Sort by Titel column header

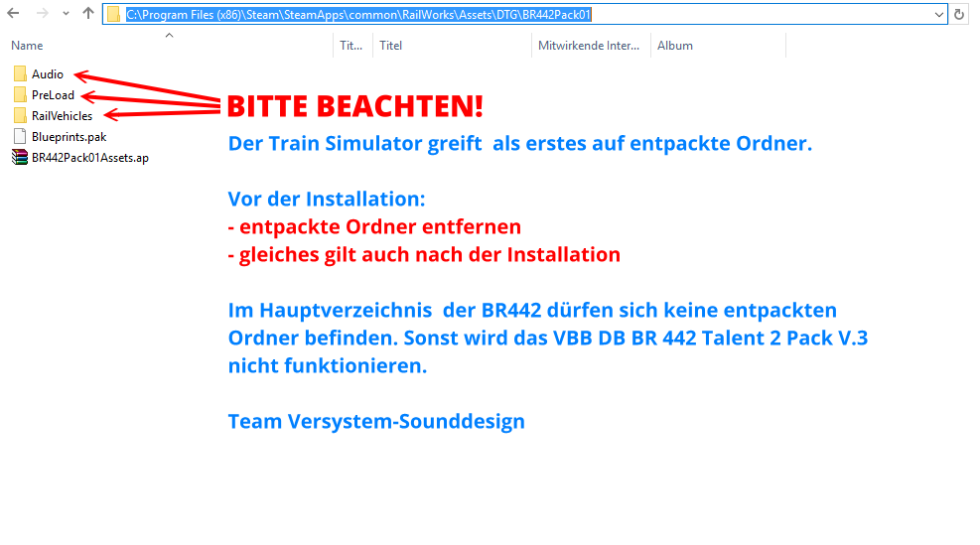(x=390, y=46)
